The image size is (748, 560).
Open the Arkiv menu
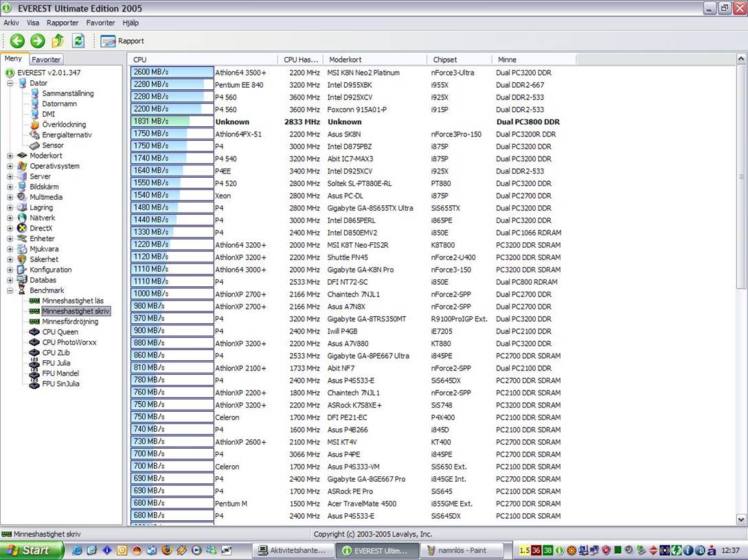[12, 23]
